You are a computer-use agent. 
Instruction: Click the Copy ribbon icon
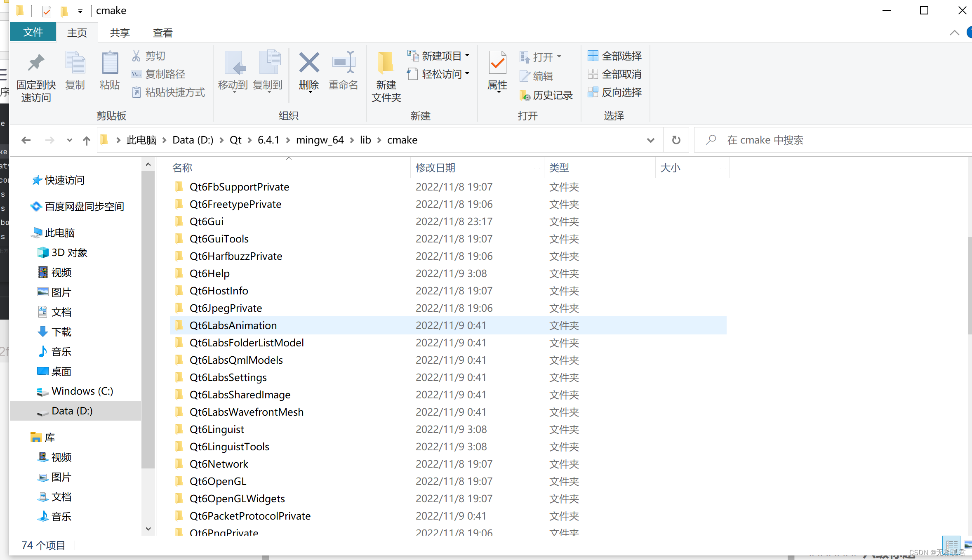75,63
